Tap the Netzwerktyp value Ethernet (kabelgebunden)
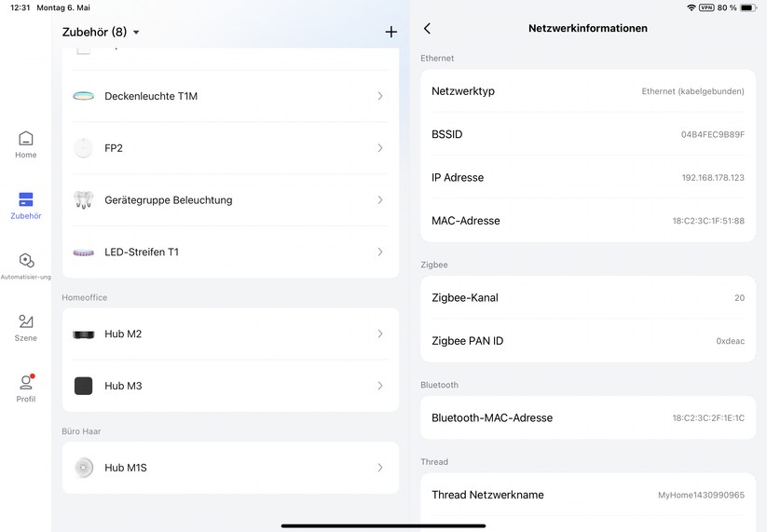This screenshot has width=767, height=532. (x=692, y=91)
